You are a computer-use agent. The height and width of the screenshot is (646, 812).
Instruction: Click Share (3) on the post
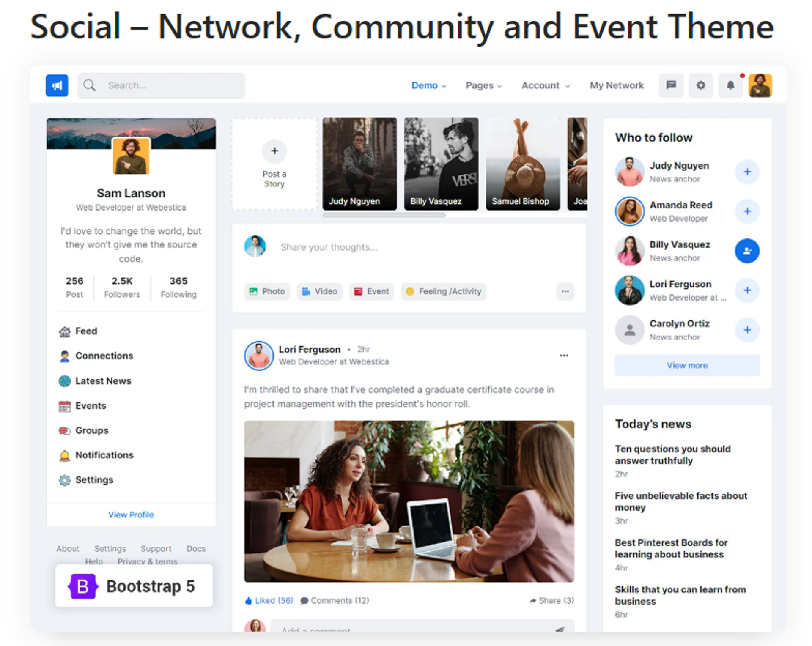pos(551,600)
